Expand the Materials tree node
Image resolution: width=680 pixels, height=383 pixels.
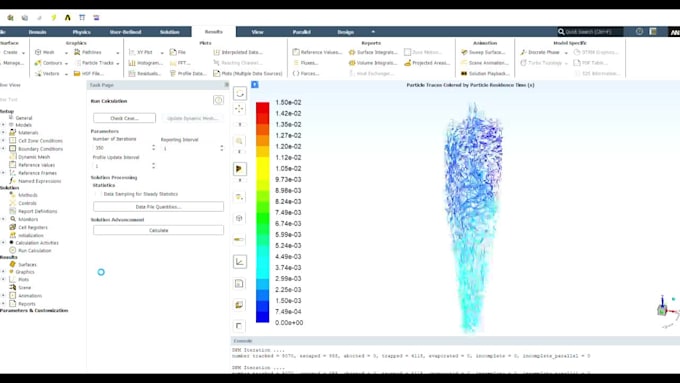coord(3,132)
